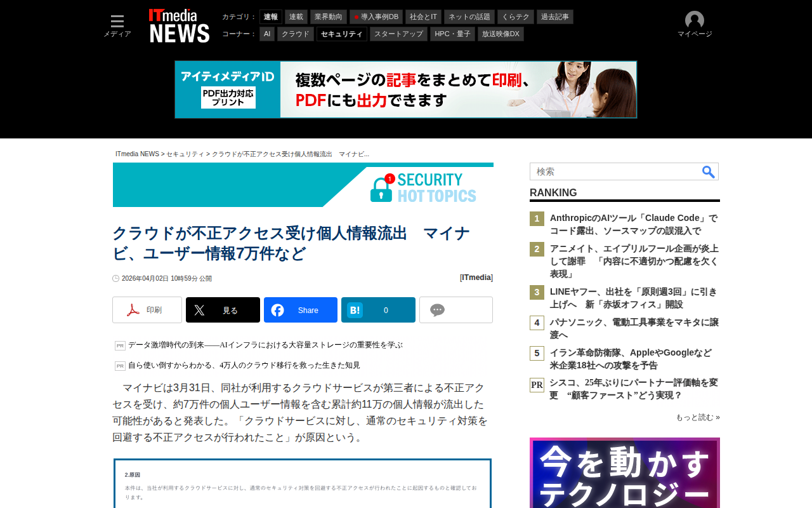Open the メディア hamburger menu
812x508 pixels.
(x=117, y=26)
